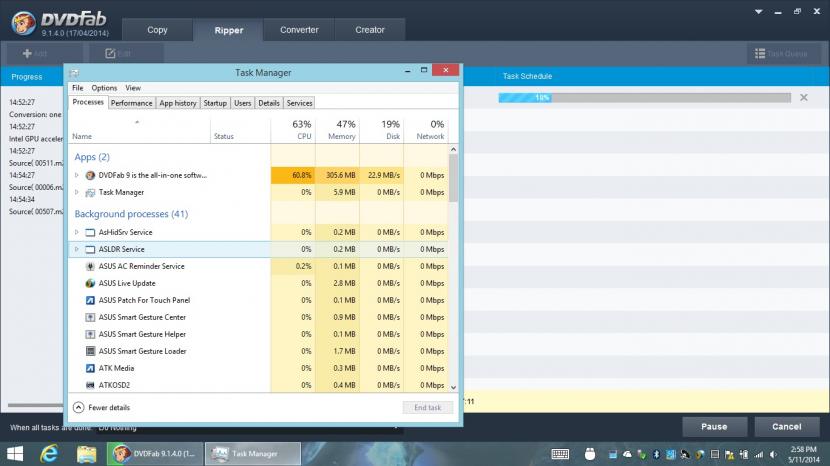Click the Action Center flag tray icon
The height and width of the screenshot is (466, 830).
tap(729, 454)
